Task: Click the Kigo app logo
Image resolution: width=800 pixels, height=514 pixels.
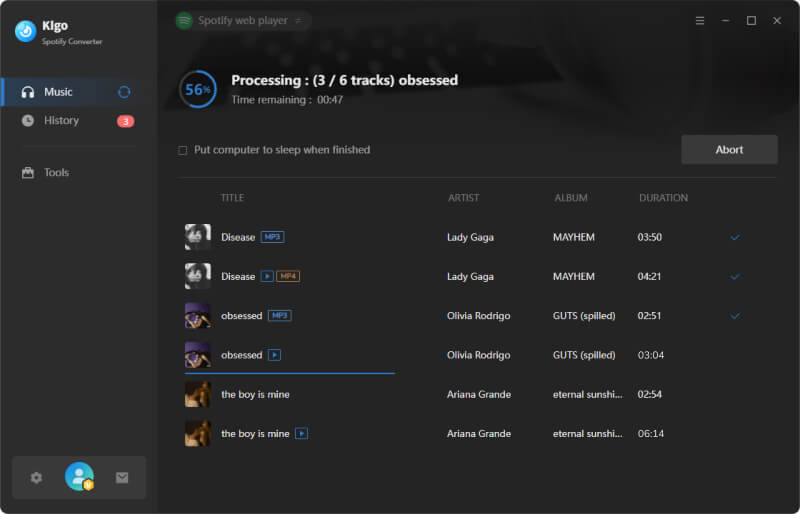Action: (x=26, y=31)
